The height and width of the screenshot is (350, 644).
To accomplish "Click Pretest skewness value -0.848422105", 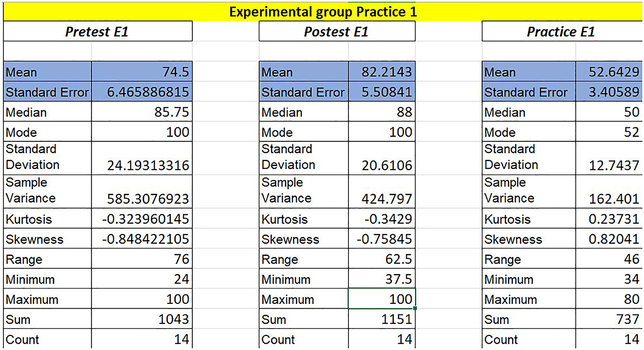I will (x=142, y=239).
